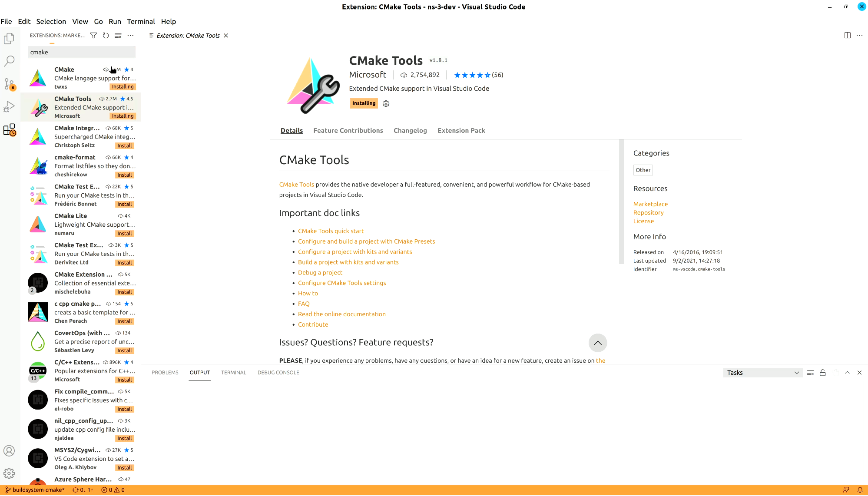The width and height of the screenshot is (868, 496).
Task: Click the CMake Tools settings gear icon
Action: coord(386,104)
